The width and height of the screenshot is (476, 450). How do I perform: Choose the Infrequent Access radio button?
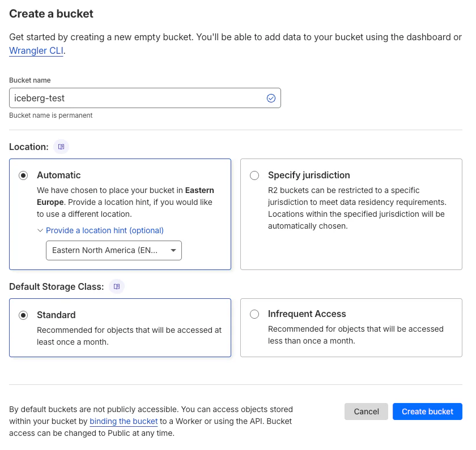click(254, 314)
